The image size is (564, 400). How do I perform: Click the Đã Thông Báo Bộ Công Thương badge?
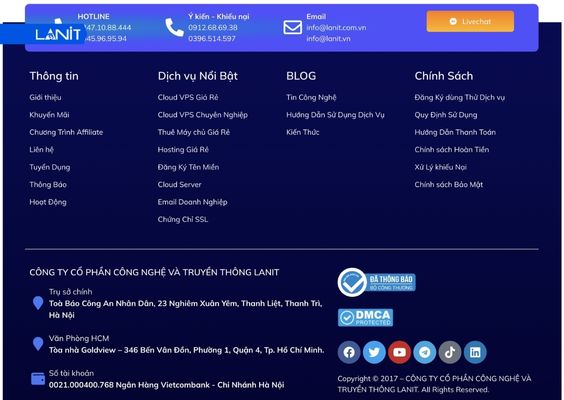click(x=377, y=282)
